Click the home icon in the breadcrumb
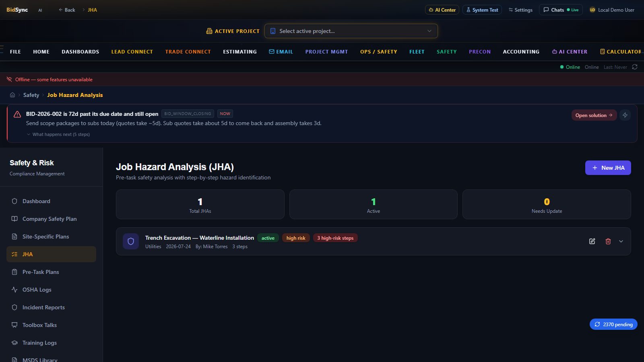 coord(12,95)
